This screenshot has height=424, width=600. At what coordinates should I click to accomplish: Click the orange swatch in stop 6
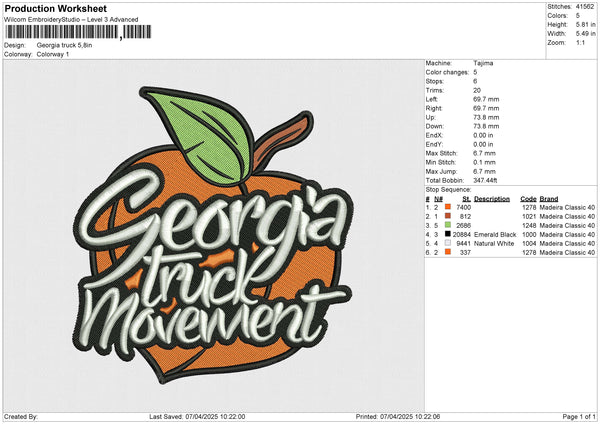coord(448,252)
